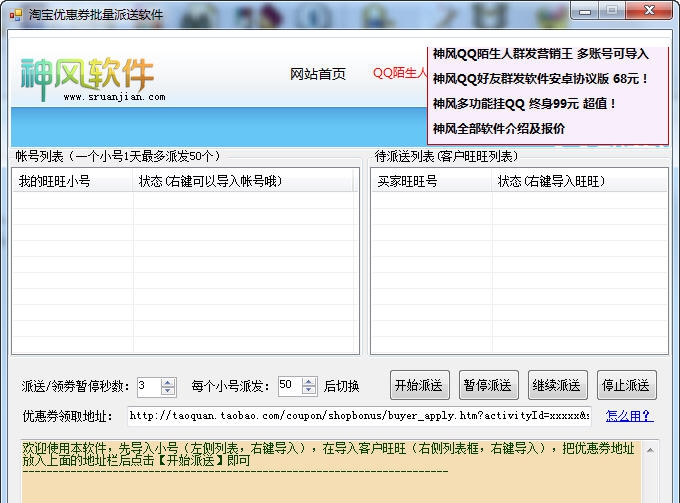Viewport: 680px width, 503px height.
Task: Open the 神风多功能挂QQ 终身99元 link
Action: click(524, 104)
